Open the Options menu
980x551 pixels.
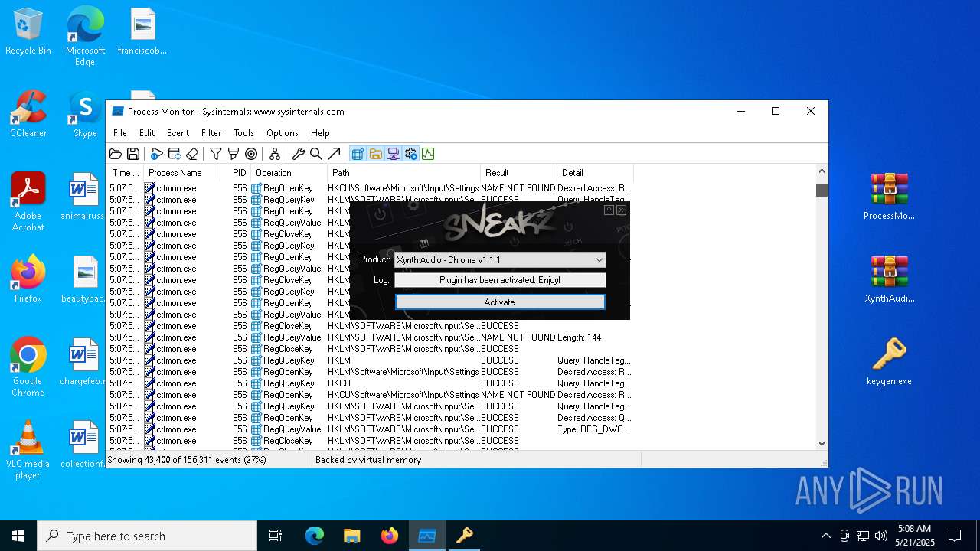pyautogui.click(x=283, y=133)
